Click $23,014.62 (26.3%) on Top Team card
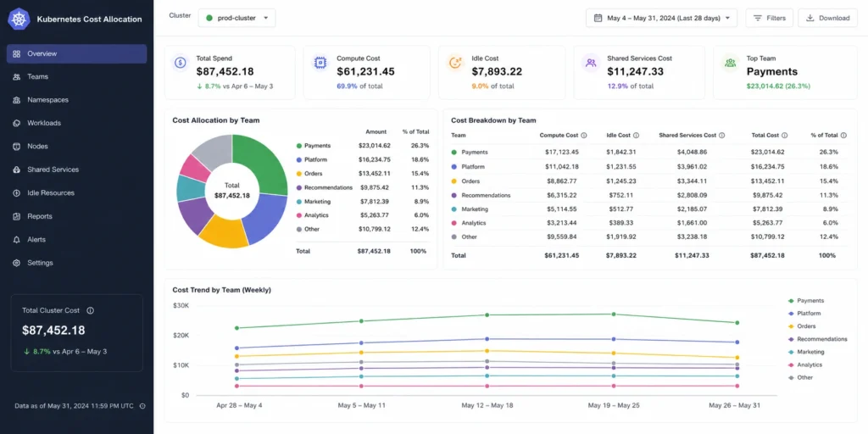The height and width of the screenshot is (434, 868). (x=778, y=86)
